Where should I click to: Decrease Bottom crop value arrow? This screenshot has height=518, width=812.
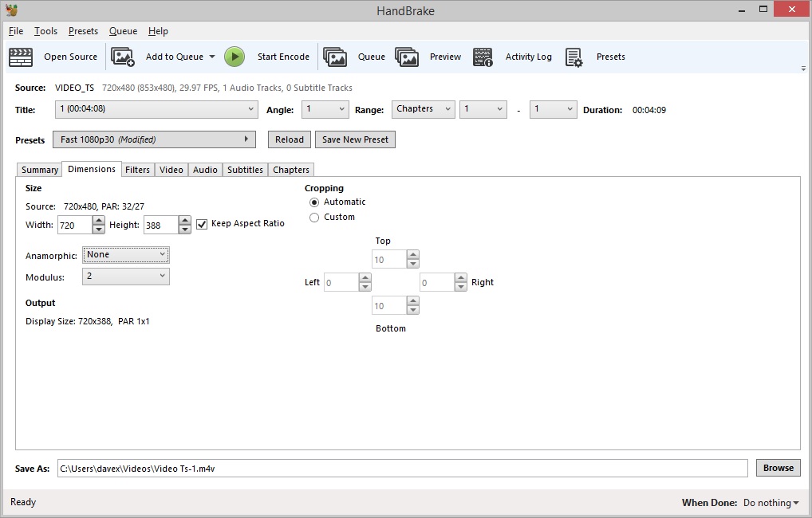[x=412, y=310]
